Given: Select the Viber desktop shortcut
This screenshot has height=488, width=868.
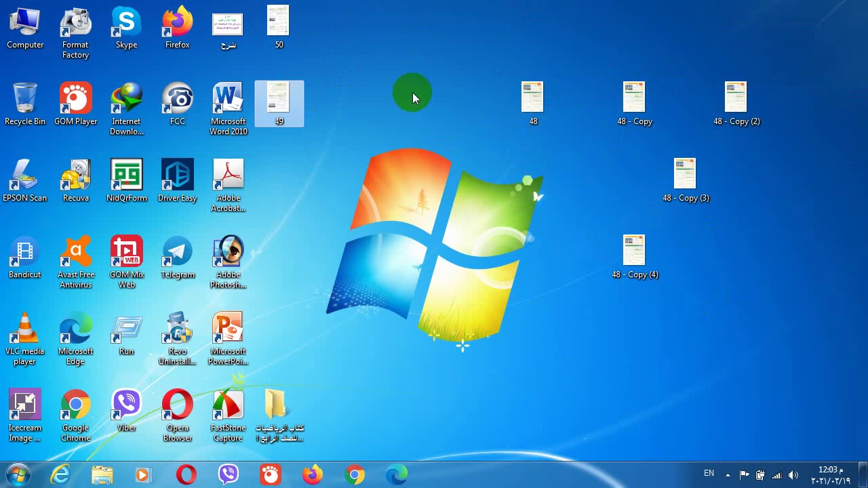Looking at the screenshot, I should click(126, 411).
